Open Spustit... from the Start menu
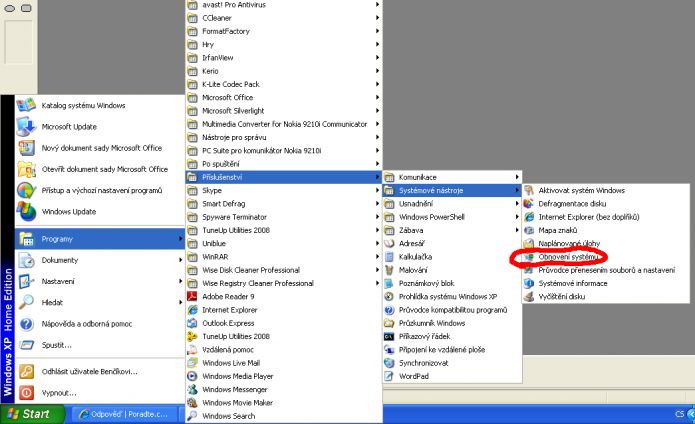This screenshot has height=424, width=695. 100,345
